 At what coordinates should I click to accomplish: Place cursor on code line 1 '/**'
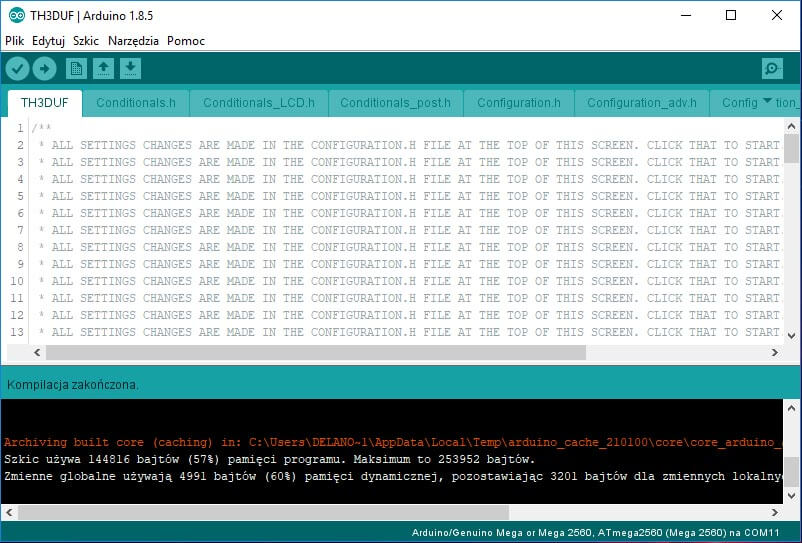tap(41, 128)
